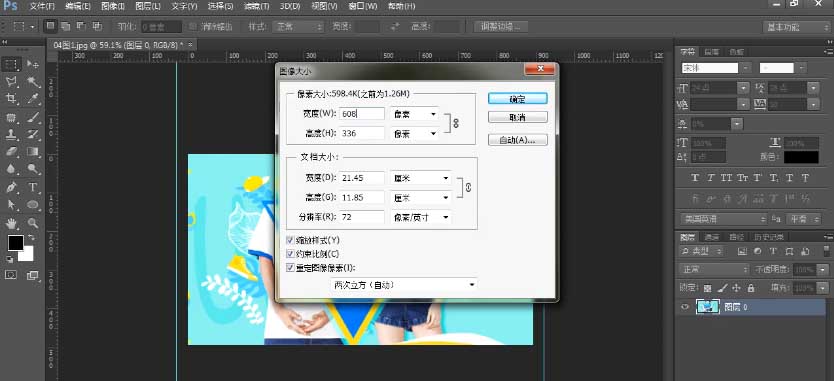Swap foreground and background colors
This screenshot has height=381, width=834.
pyautogui.click(x=31, y=237)
